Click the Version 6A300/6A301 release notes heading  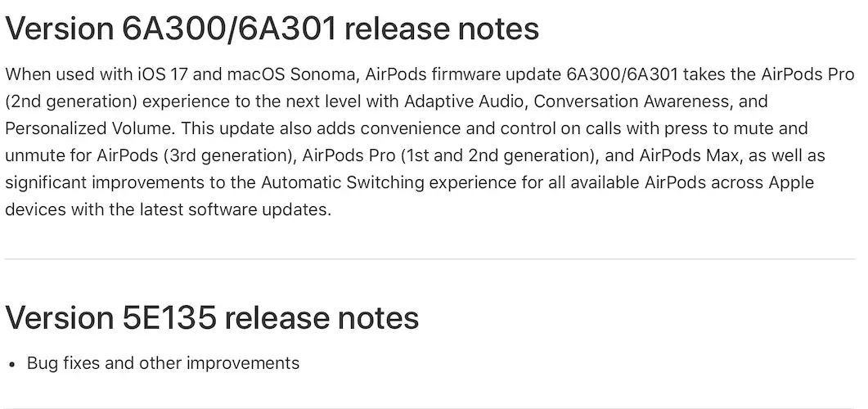click(x=272, y=29)
